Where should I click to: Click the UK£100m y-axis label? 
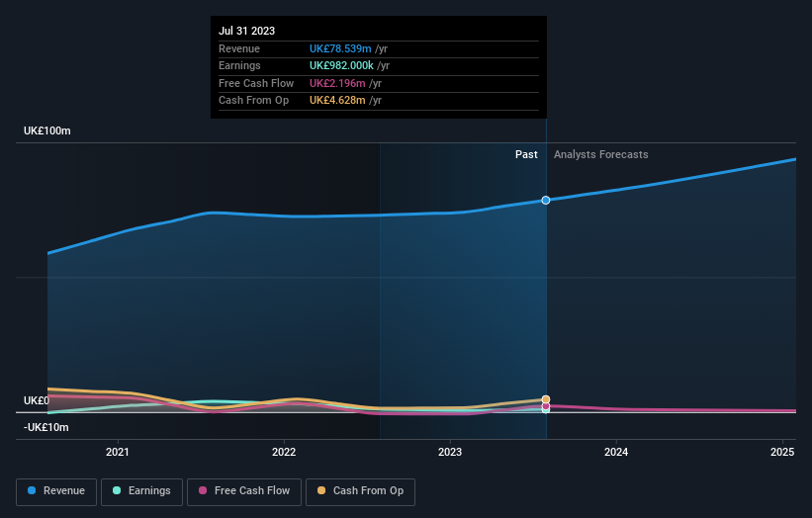(47, 130)
